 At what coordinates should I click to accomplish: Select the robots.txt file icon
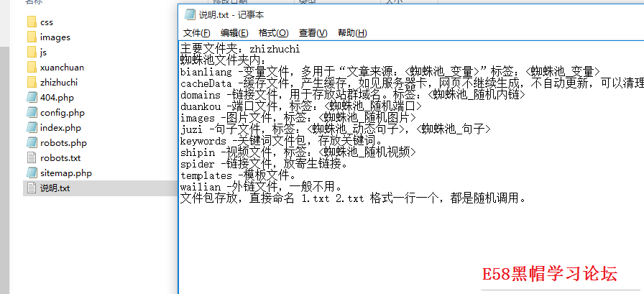[x=31, y=158]
